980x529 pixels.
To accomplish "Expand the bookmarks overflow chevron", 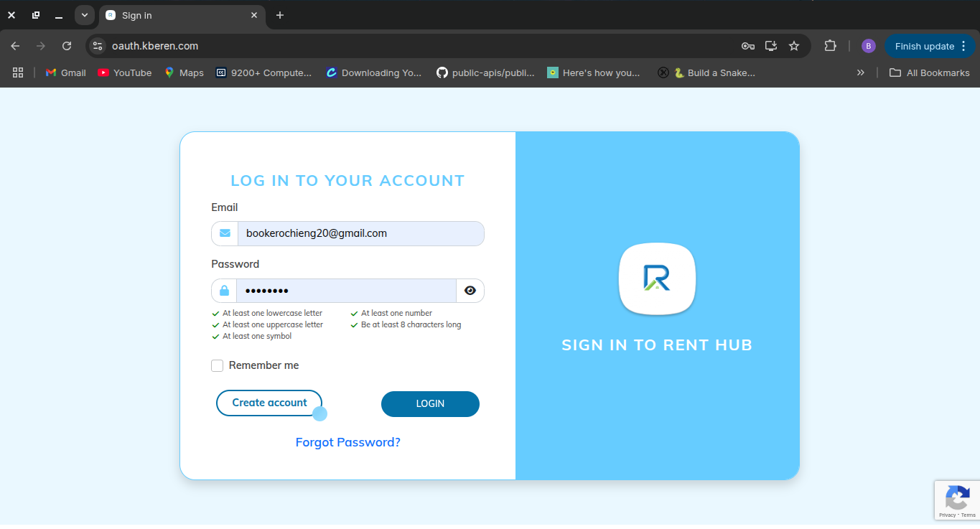I will pyautogui.click(x=860, y=72).
